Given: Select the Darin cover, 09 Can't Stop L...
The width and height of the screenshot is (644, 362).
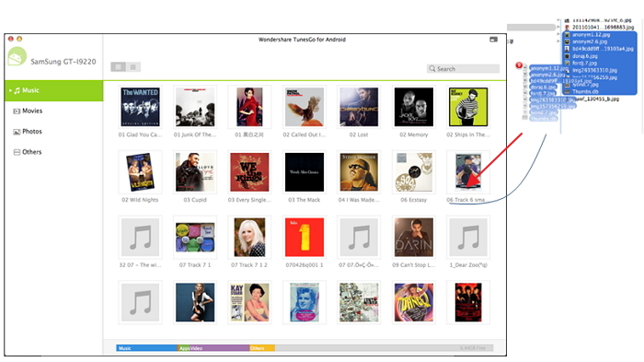Looking at the screenshot, I should tap(414, 238).
